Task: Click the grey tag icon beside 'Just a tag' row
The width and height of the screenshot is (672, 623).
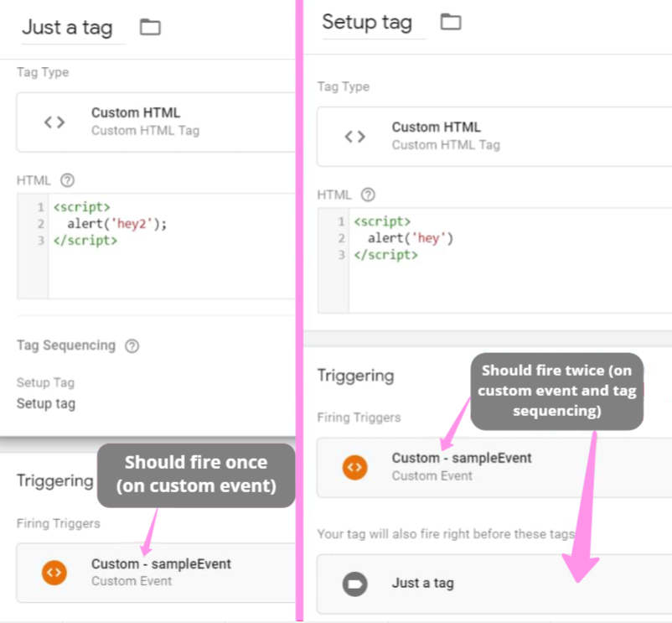Action: [355, 583]
